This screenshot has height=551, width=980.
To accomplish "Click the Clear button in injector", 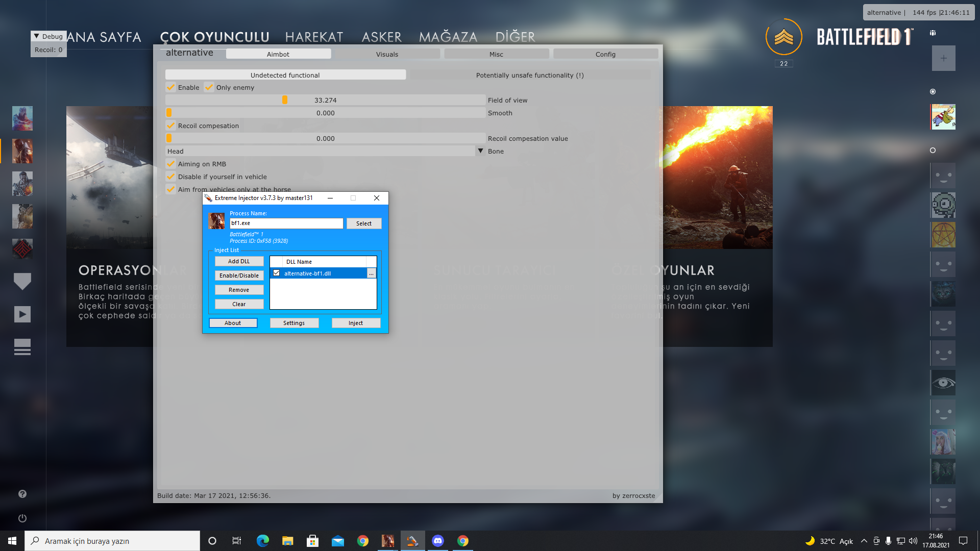I will coord(239,304).
